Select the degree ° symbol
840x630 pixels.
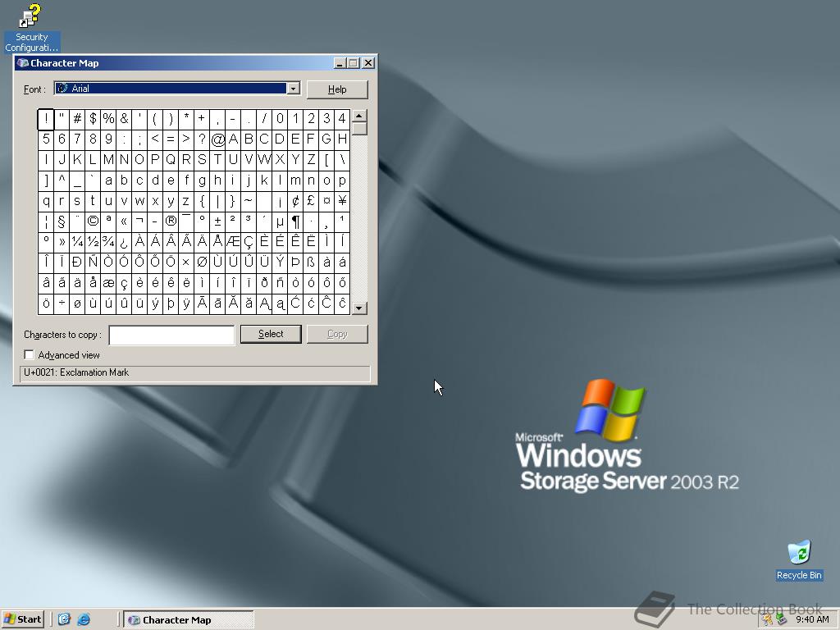202,221
